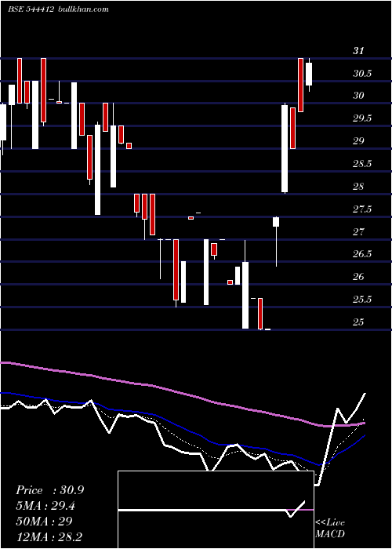Viewport: 392px width, 549px height.
Task: Click the last white candlestick near 30.9
Action: coord(309,75)
